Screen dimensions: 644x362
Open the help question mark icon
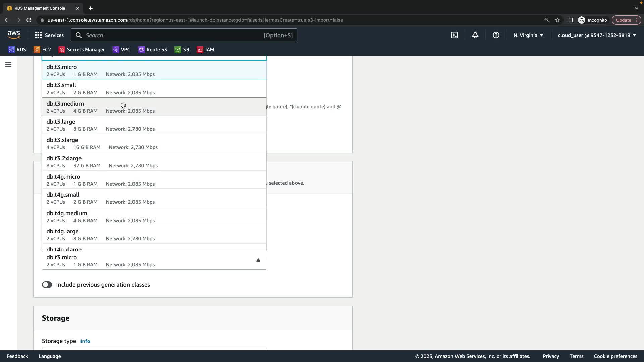click(496, 35)
